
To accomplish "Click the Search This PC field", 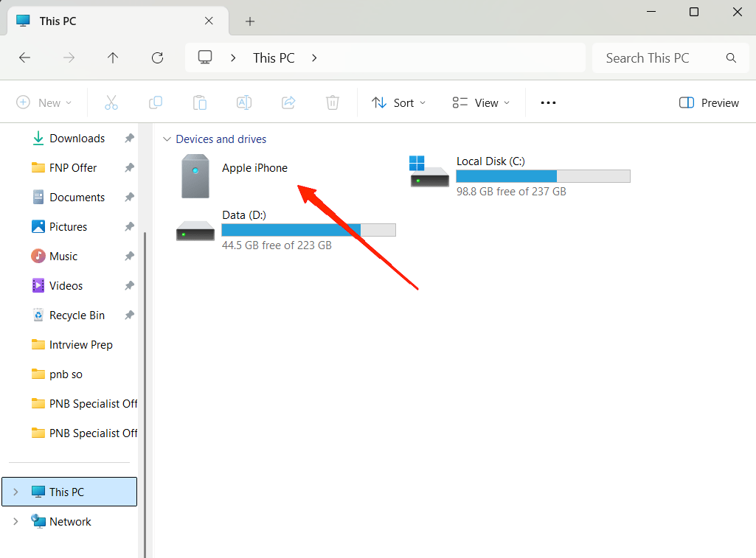I will (x=670, y=57).
